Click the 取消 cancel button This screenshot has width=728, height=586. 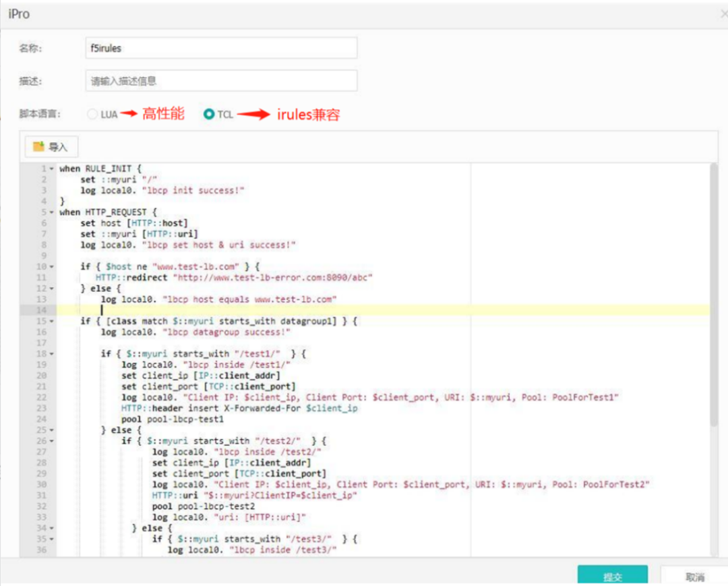pos(694,577)
